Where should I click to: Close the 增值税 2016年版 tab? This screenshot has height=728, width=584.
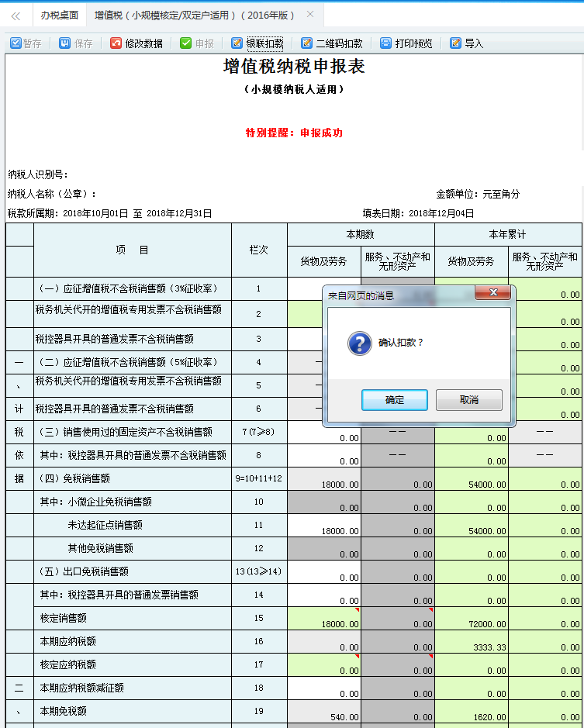(310, 15)
